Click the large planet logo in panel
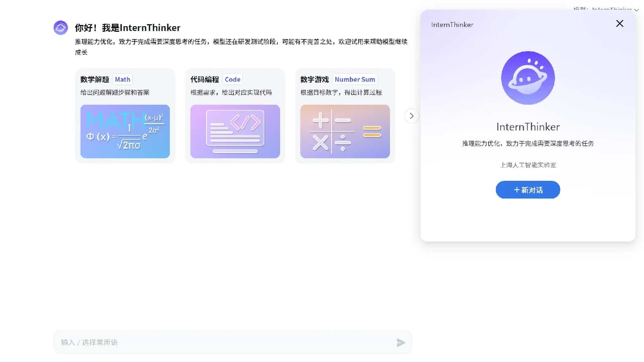 point(528,78)
